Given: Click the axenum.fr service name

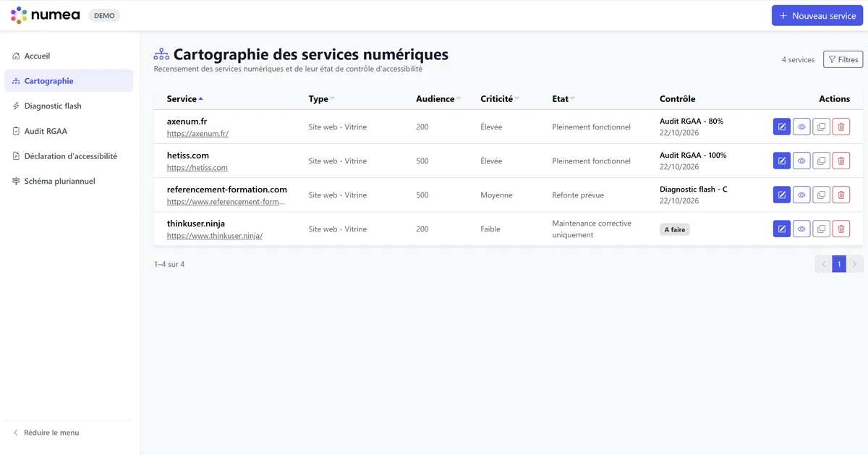Looking at the screenshot, I should 187,122.
